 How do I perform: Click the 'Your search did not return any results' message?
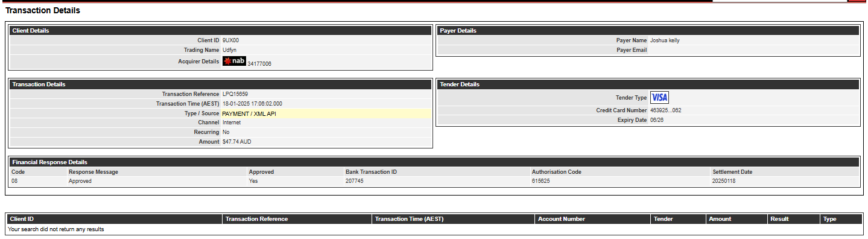(56, 229)
